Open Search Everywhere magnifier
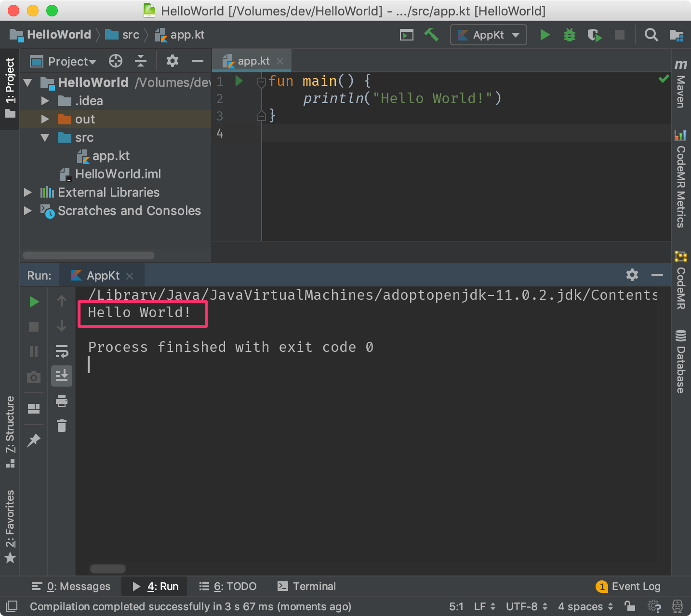Screen dimensions: 691x616 click(651, 35)
